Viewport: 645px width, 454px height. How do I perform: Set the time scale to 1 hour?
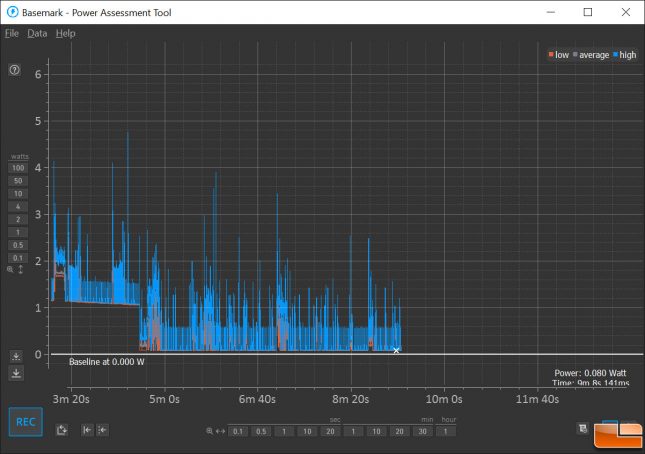445,431
